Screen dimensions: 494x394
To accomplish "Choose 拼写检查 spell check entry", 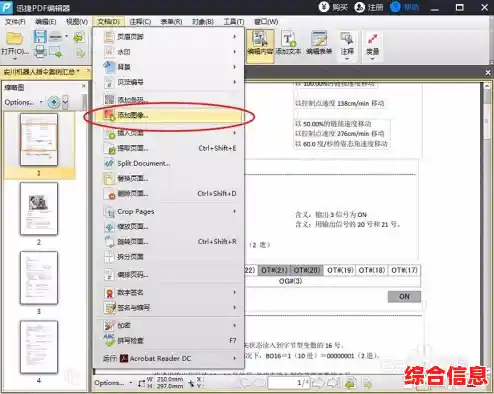I will tap(168, 340).
